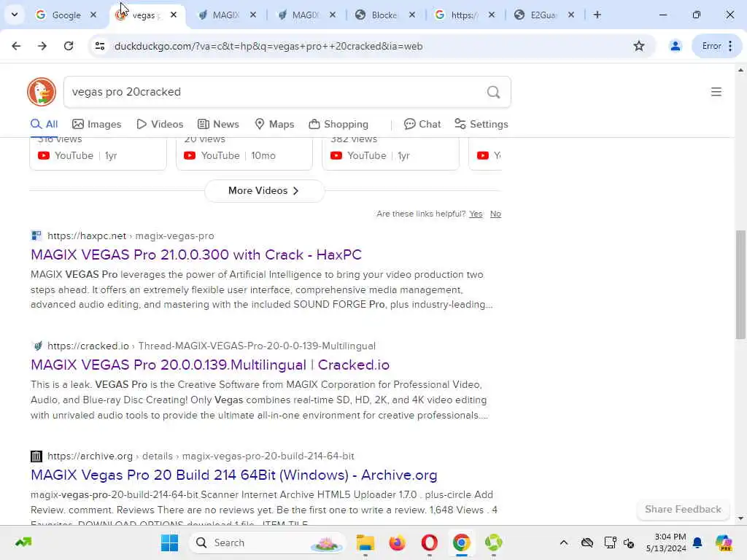Open MAGIX VEGAS Pro 20.0.0.139 Cracked.io result
Screen dimensions: 747x560
click(210, 365)
